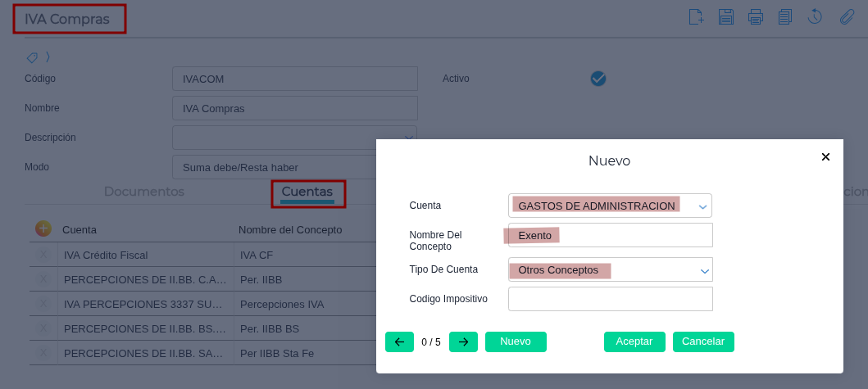
Task: Go to next record with right arrow
Action: 463,342
